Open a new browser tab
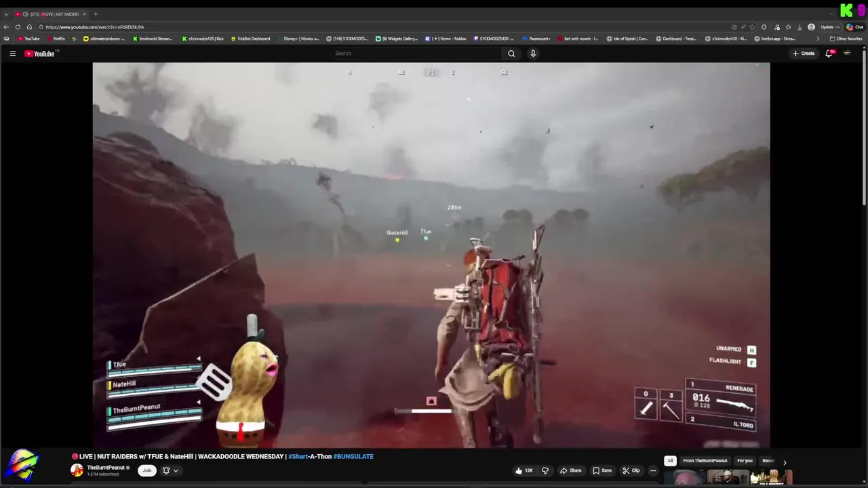The width and height of the screenshot is (868, 488). [96, 14]
